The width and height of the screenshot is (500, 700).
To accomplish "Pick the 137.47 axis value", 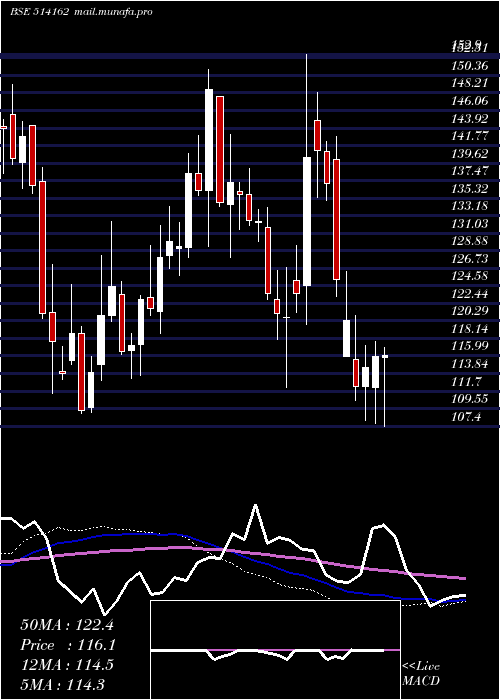I will (469, 171).
